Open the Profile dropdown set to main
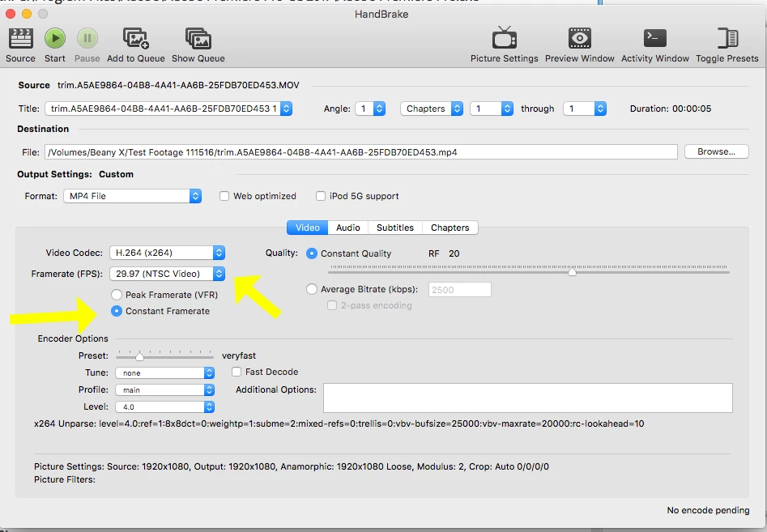Viewport: 767px width, 532px height. (165, 390)
